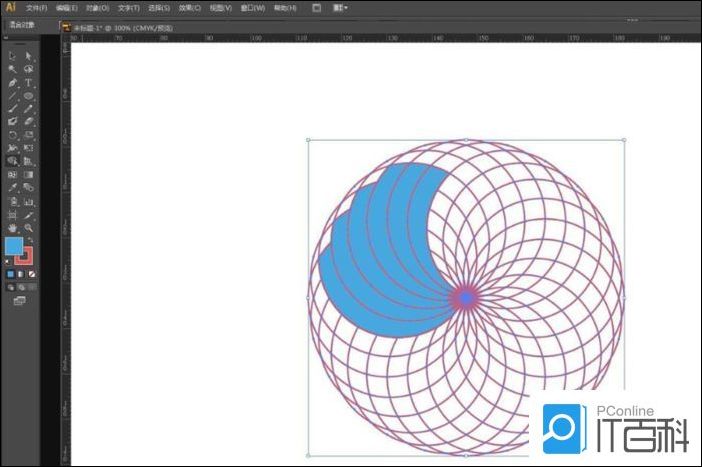Click the change screen mode button

pyautogui.click(x=20, y=300)
